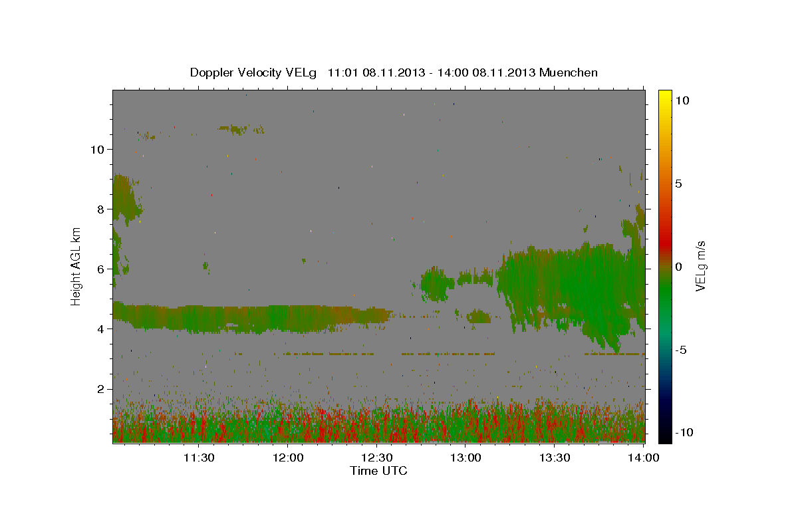Select the 'Height AGL km' y-axis label
Image resolution: width=798 pixels, height=532 pixels.
tap(76, 266)
